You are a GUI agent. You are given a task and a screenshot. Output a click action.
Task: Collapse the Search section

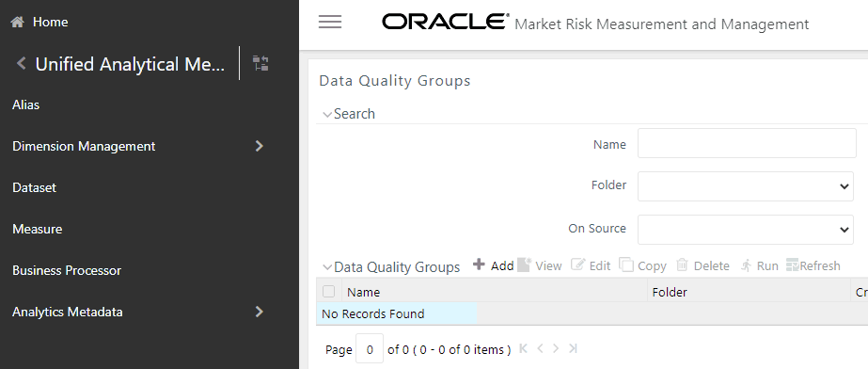[x=327, y=114]
